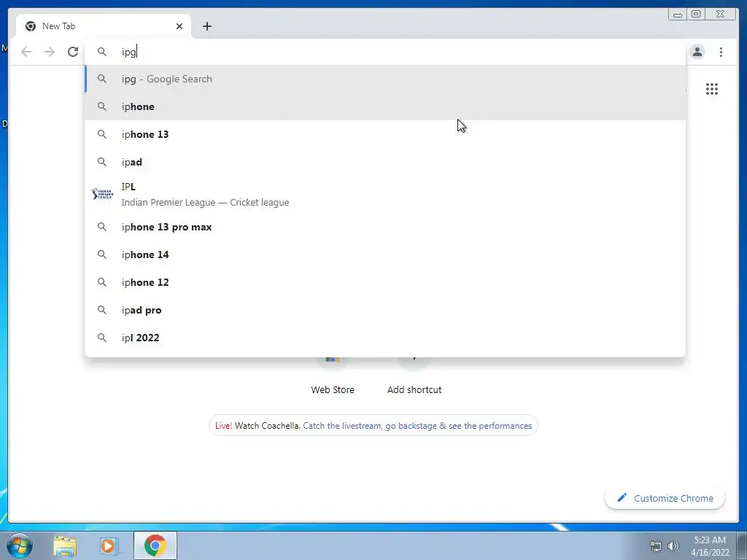Click the IPL logo thumbnail
Image resolution: width=747 pixels, height=560 pixels.
tap(102, 194)
